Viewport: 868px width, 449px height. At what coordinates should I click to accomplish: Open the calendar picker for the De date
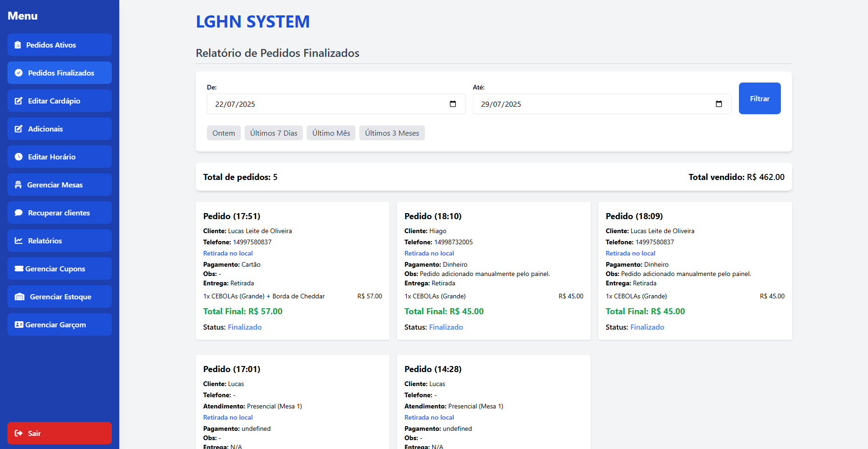click(453, 104)
